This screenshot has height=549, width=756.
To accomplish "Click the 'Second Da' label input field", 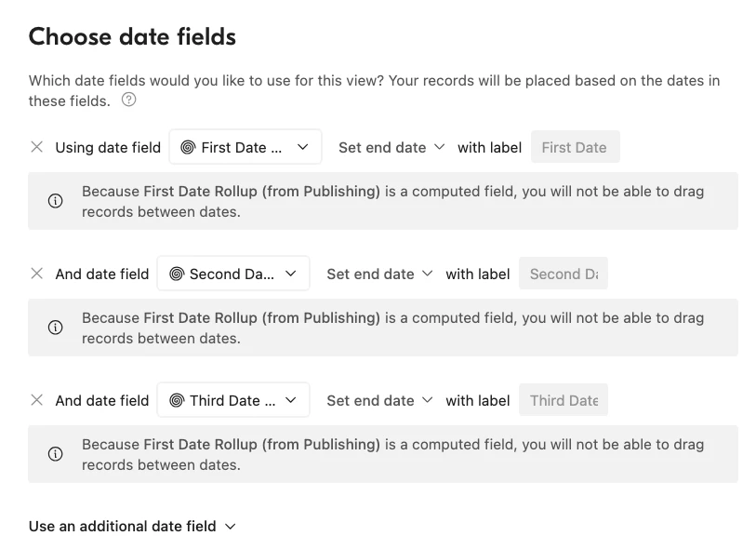I will [x=564, y=274].
